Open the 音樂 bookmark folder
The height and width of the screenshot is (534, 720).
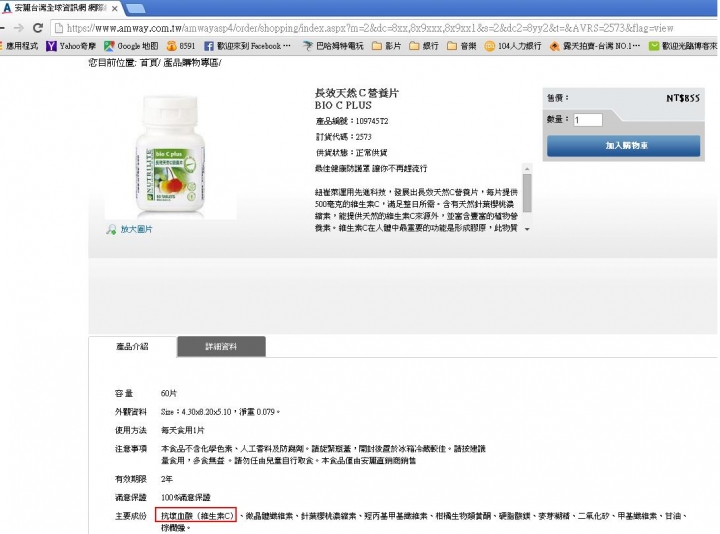pos(461,46)
